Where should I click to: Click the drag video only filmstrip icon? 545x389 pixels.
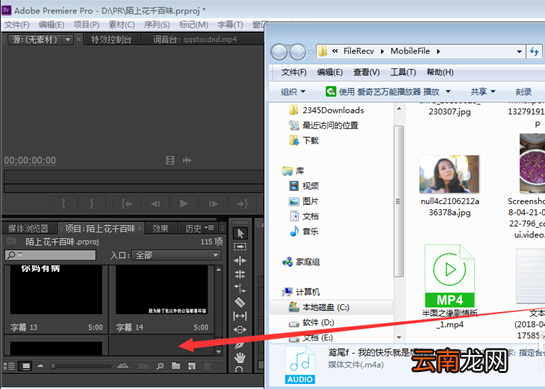click(170, 160)
